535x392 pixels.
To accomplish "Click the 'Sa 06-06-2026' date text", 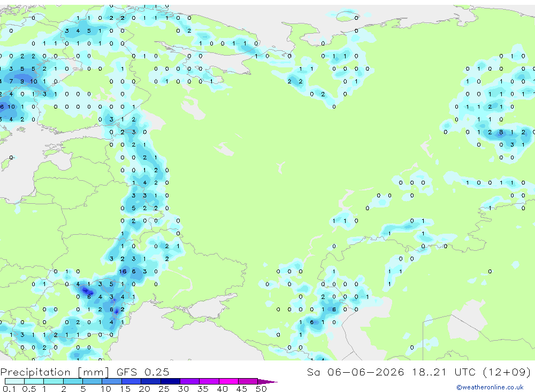I will point(356,372).
